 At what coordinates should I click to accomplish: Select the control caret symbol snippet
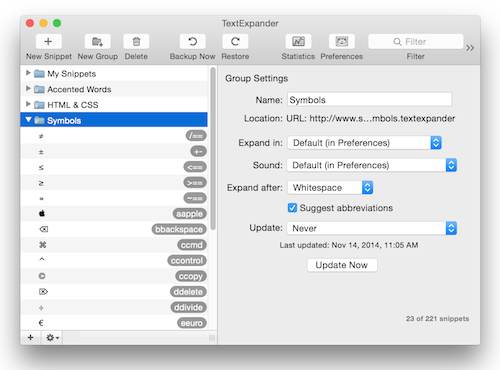(x=42, y=259)
